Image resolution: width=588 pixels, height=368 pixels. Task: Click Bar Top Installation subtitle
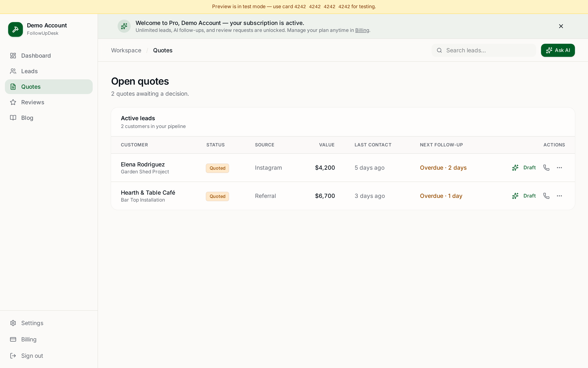coord(143,200)
